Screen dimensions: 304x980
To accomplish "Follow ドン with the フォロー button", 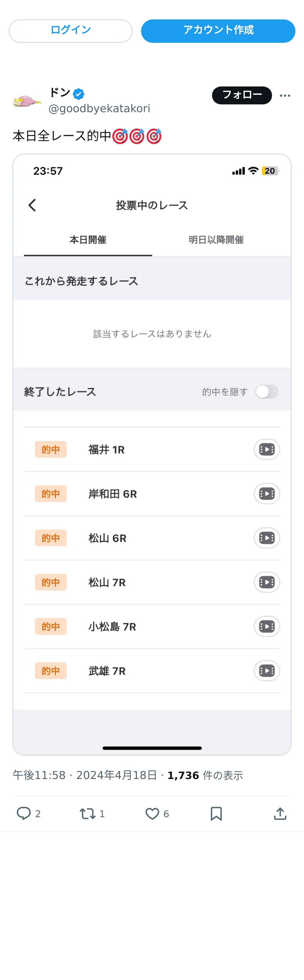I will 242,95.
